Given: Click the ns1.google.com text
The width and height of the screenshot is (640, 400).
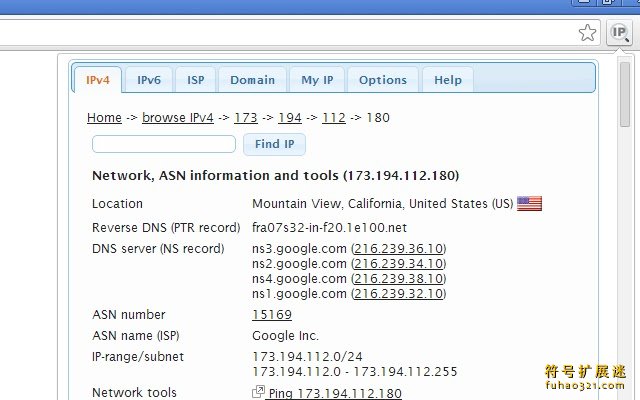Looking at the screenshot, I should pyautogui.click(x=299, y=294).
